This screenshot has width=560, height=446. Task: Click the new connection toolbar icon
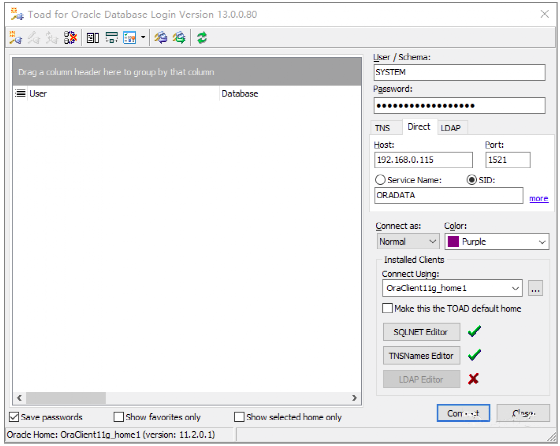15,37
